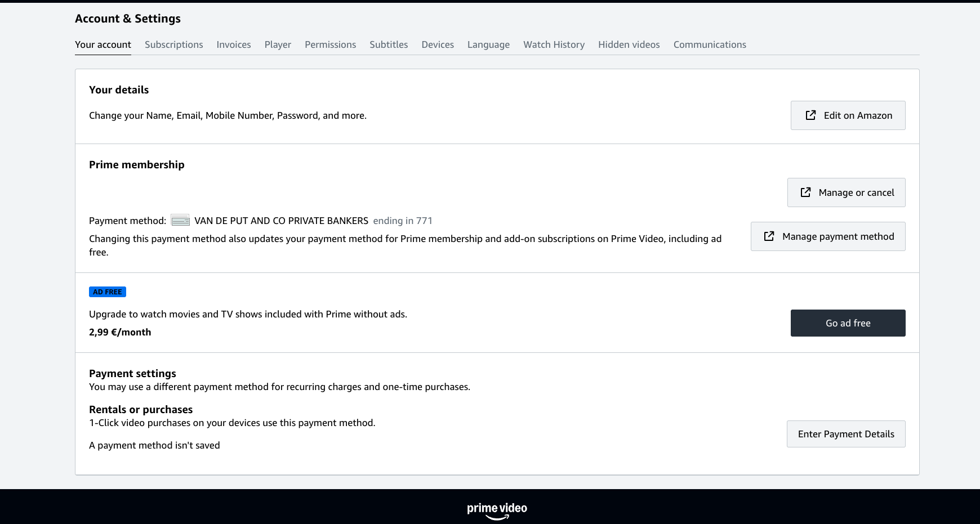Viewport: 980px width, 524px height.
Task: Click Enter Payment Details button
Action: 846,434
